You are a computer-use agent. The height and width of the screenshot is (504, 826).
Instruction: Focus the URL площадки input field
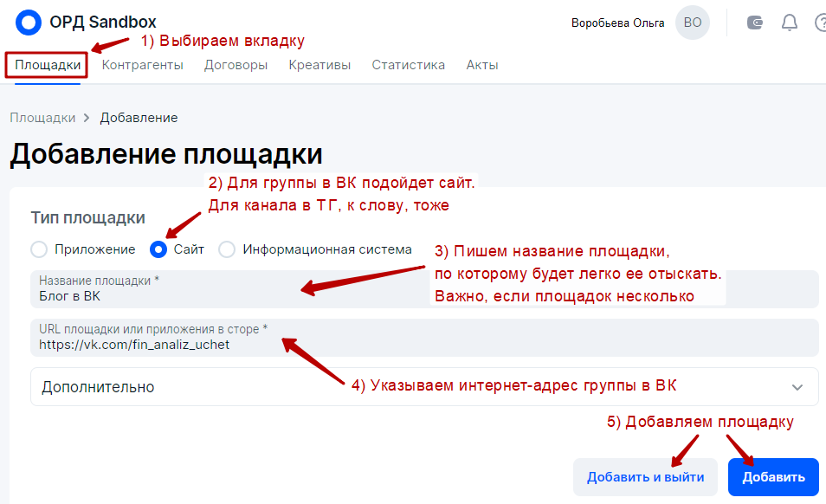pyautogui.click(x=424, y=338)
